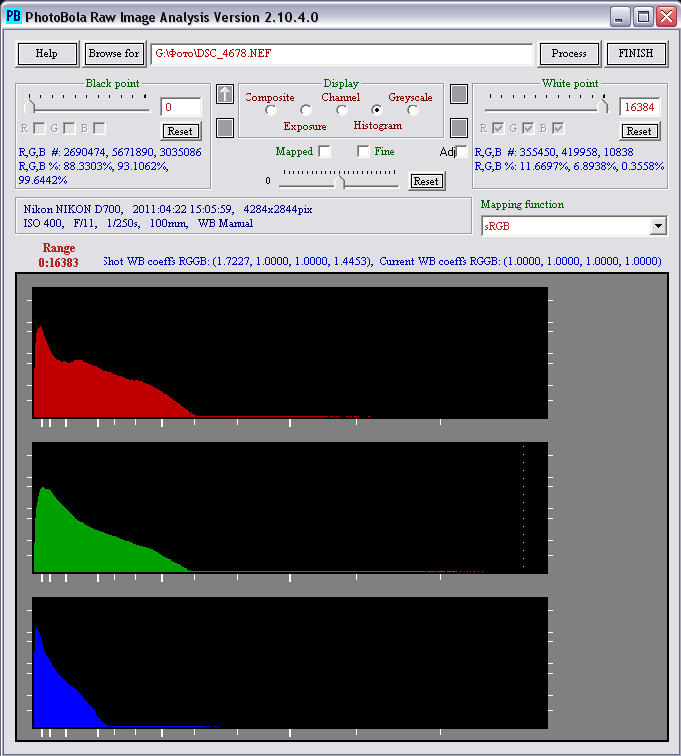Select the Channel display radio button
Image resolution: width=681 pixels, height=756 pixels.
point(341,110)
